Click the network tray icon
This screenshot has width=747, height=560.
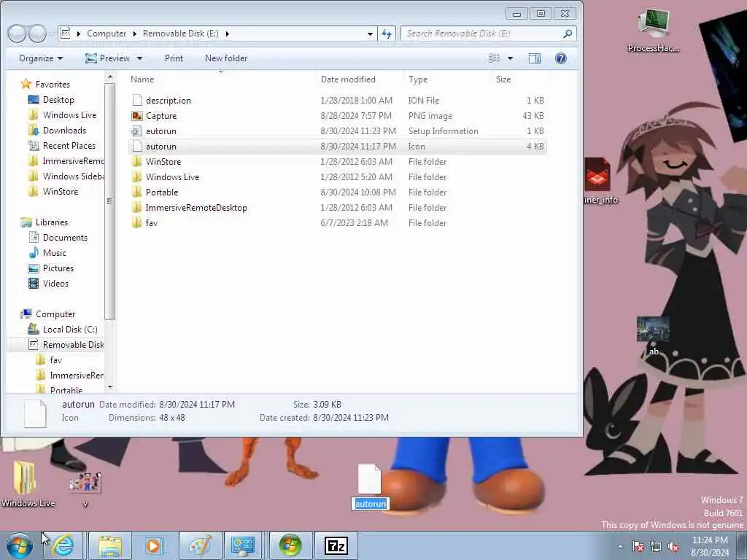[656, 547]
